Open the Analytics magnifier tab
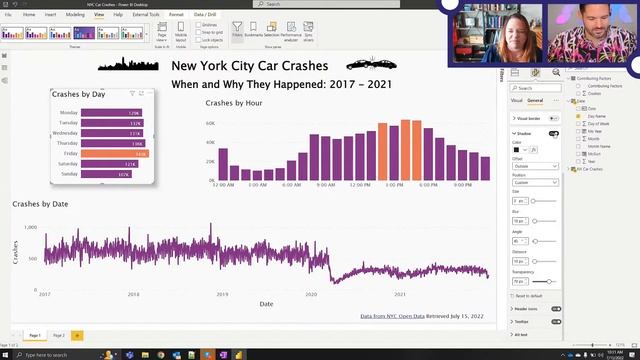This screenshot has width=640, height=360. pyautogui.click(x=556, y=73)
